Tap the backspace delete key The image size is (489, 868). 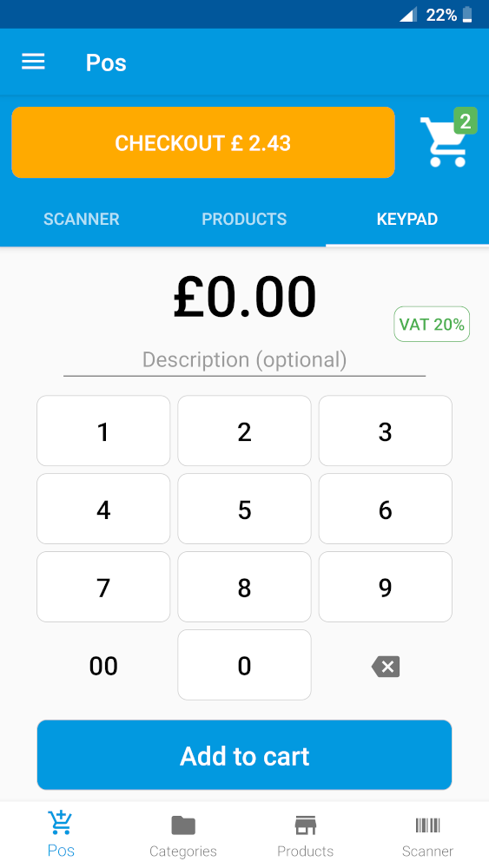386,666
